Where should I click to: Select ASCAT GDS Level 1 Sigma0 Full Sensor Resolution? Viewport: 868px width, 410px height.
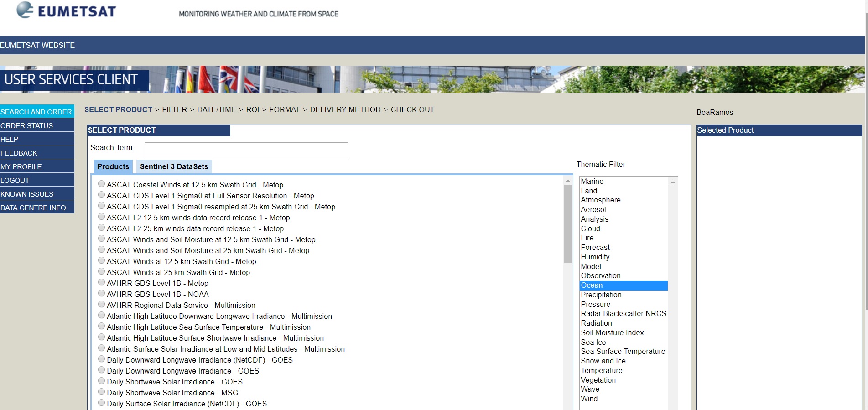coord(101,195)
